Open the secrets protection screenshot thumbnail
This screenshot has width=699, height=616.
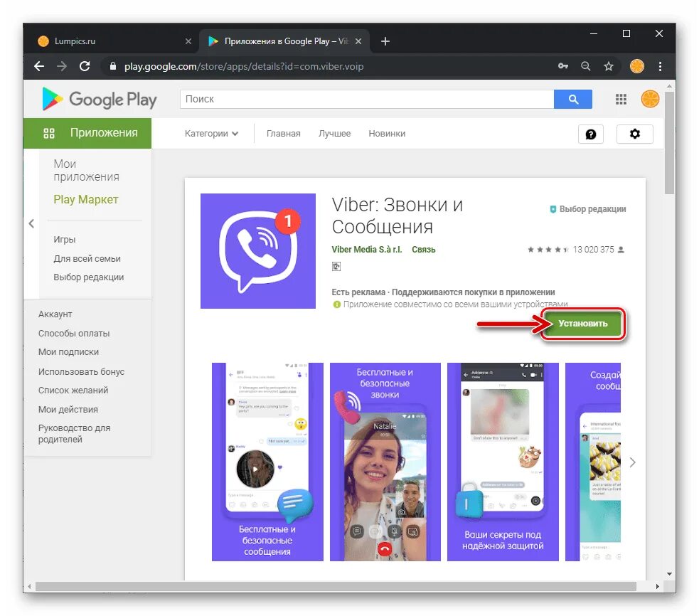point(503,462)
